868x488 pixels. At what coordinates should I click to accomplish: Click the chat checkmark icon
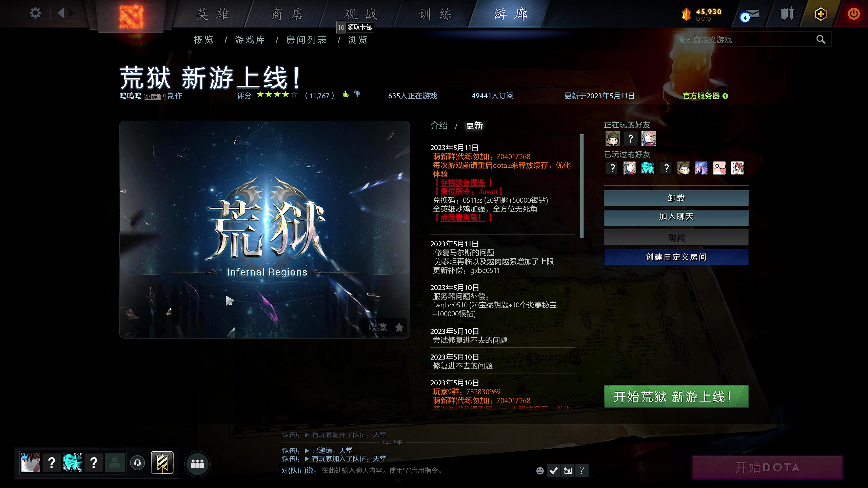point(554,470)
